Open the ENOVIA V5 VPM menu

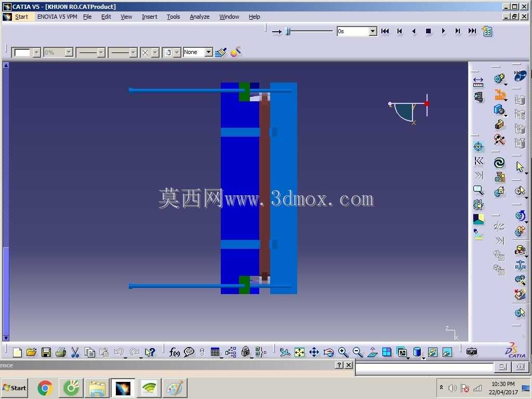[57, 17]
